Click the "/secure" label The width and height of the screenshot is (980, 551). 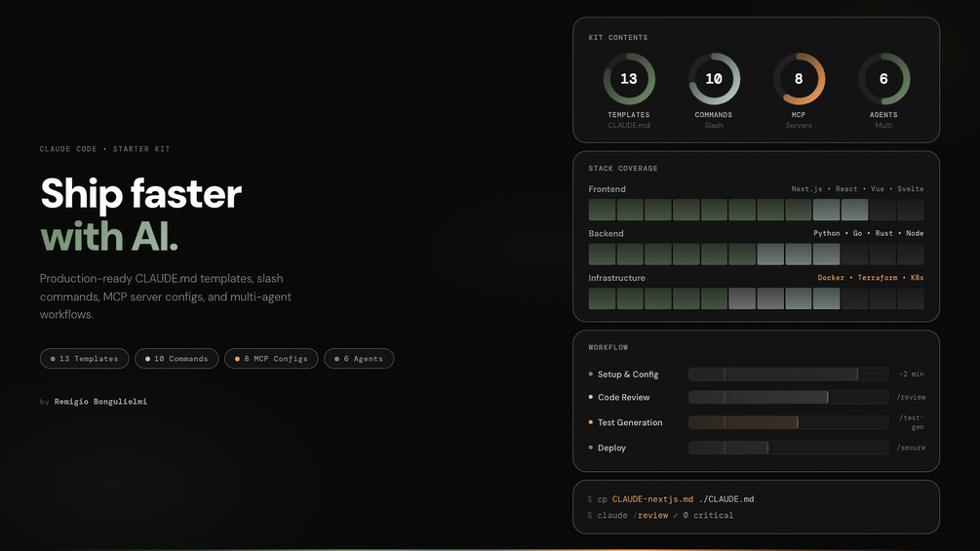coord(911,448)
